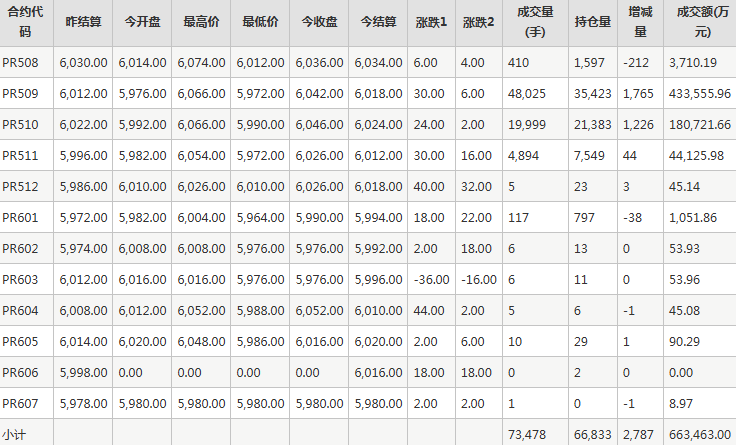Click the 涨跌1 column header
The image size is (736, 445).
[431, 22]
